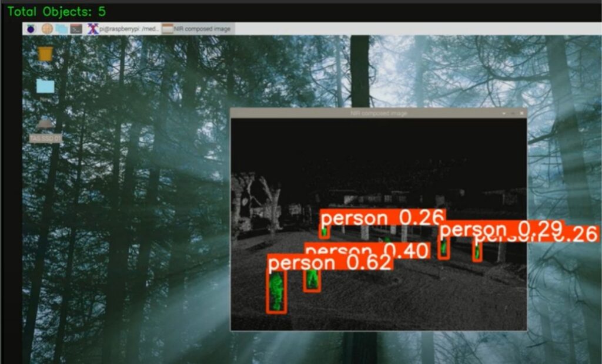Open the Raspberry Pi applications menu

(x=31, y=28)
